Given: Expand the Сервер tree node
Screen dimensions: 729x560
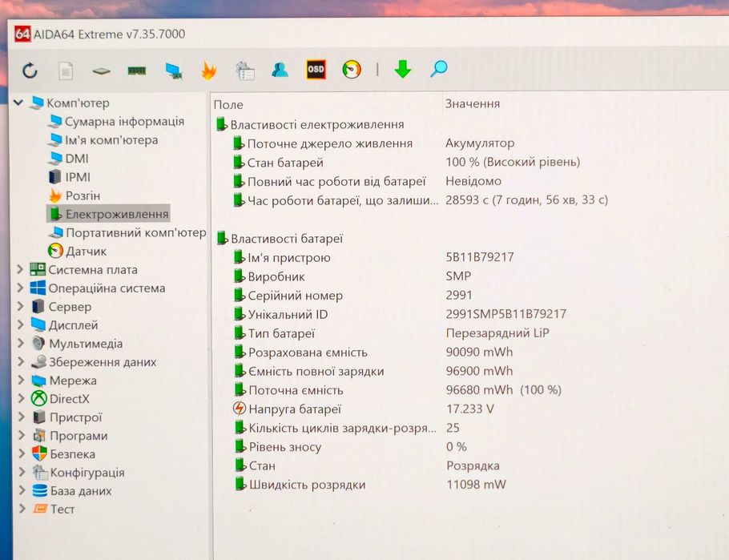Looking at the screenshot, I should click(20, 306).
